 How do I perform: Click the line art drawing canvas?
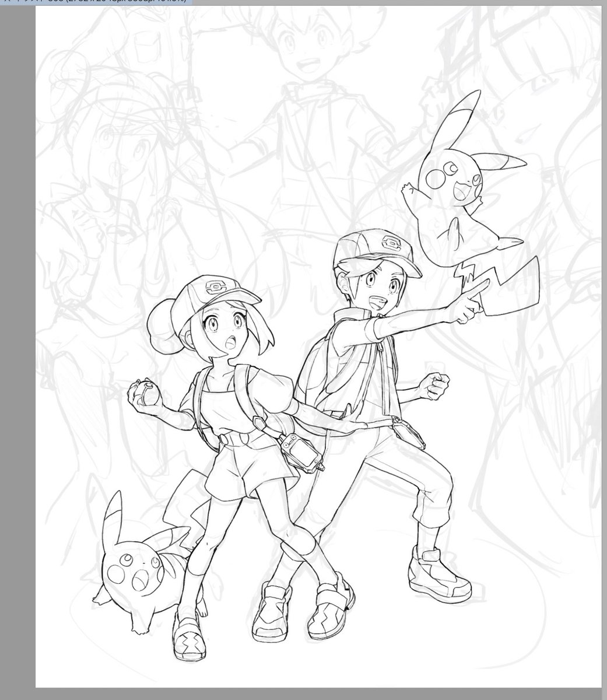(x=318, y=346)
